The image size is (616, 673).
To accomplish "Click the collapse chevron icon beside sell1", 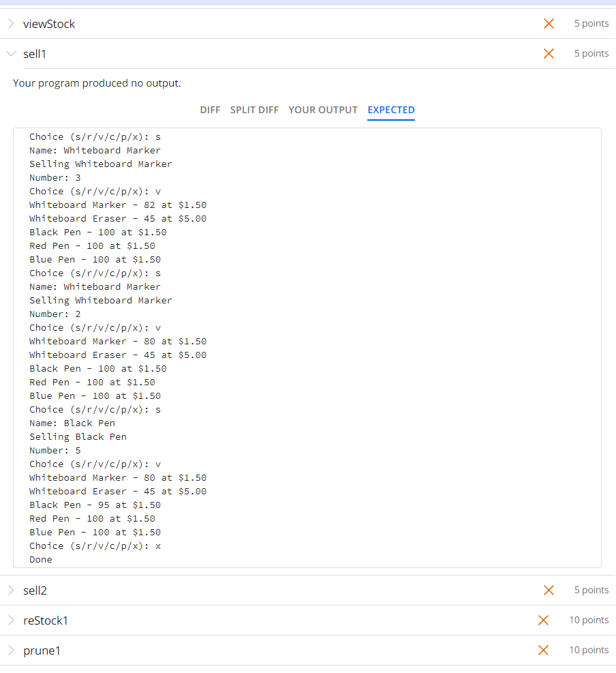I will pyautogui.click(x=10, y=53).
